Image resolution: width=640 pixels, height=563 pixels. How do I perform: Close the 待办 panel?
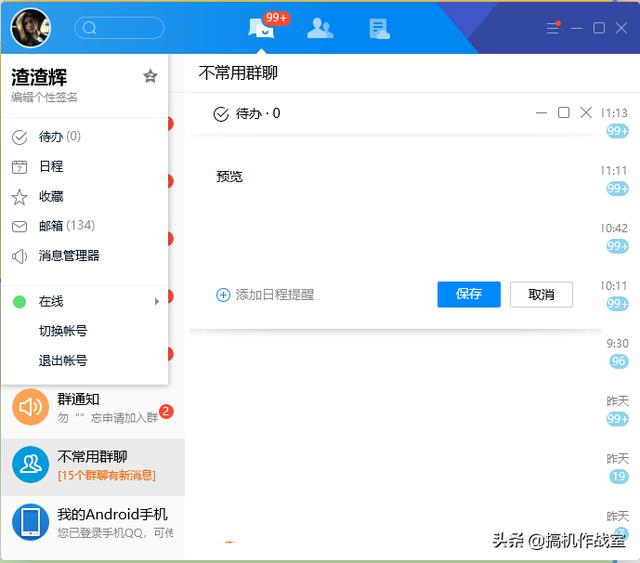(586, 112)
